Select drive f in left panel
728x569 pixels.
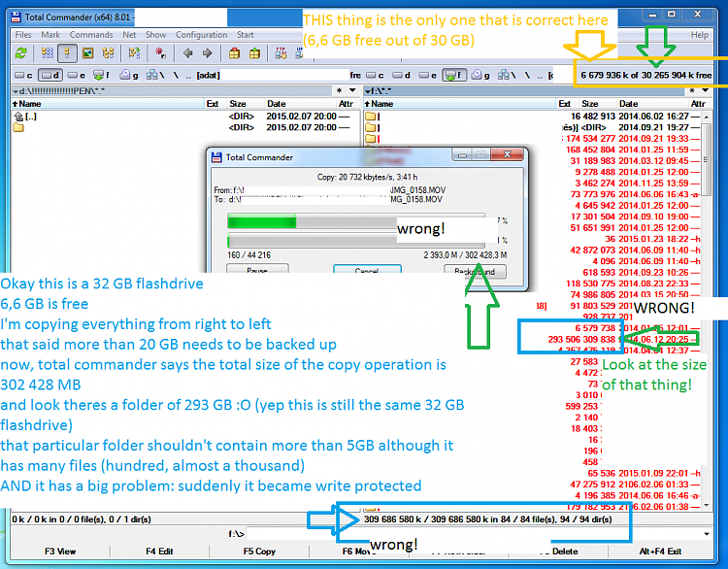101,75
